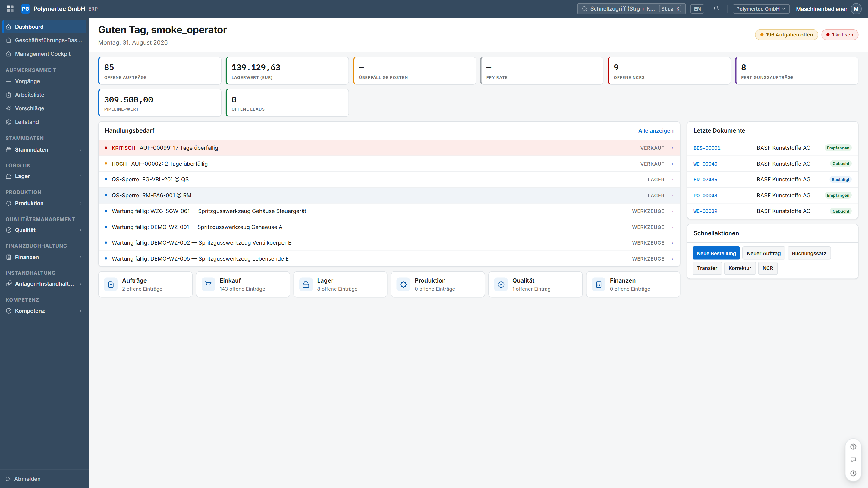The height and width of the screenshot is (488, 868).
Task: Click the Alle anzeigen link
Action: 656,131
